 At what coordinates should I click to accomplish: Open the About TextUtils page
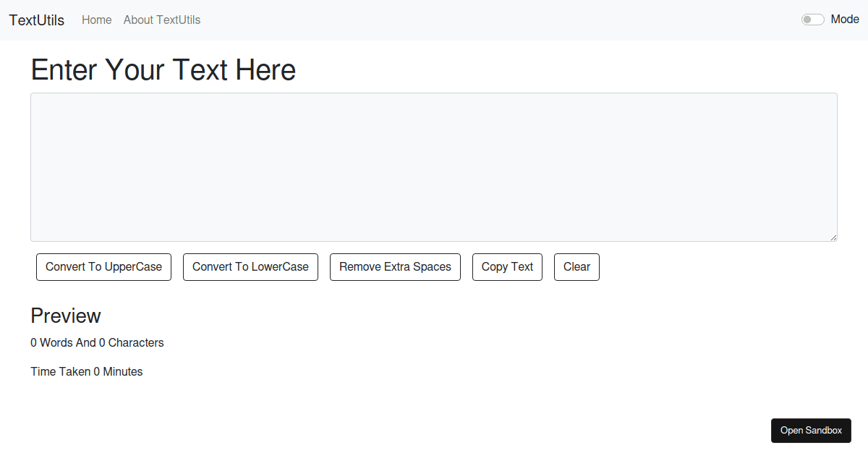pos(161,20)
